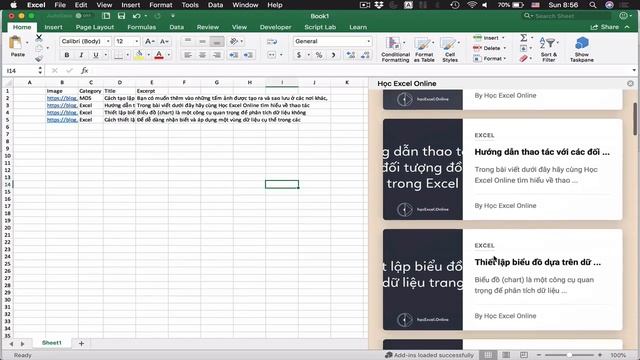Open the General number format dropdown
Screen dimensions: 640x360
(332, 41)
